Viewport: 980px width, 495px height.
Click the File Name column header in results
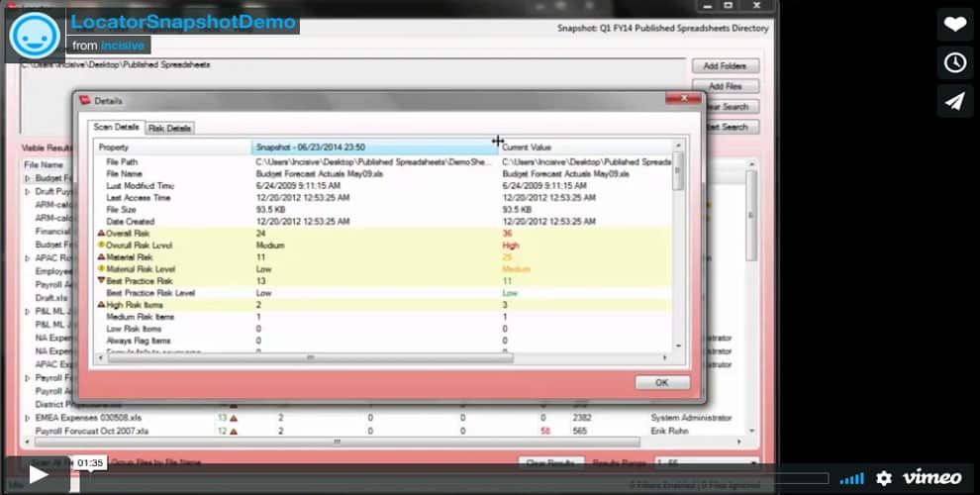[44, 165]
